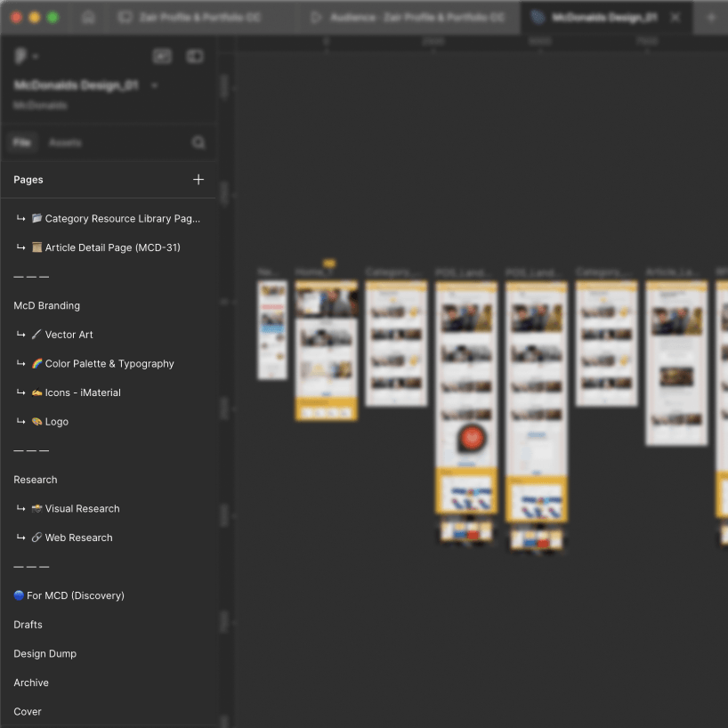Viewport: 728px width, 728px height.
Task: Click the macOS red close window button
Action: (16, 18)
